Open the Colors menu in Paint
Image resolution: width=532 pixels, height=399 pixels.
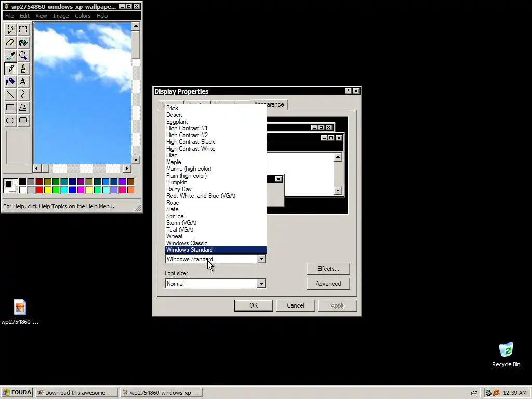tap(83, 16)
